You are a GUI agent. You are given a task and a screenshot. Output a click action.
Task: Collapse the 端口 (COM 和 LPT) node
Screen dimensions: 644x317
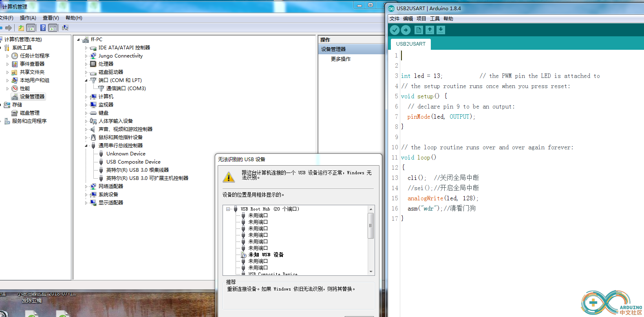tap(86, 80)
